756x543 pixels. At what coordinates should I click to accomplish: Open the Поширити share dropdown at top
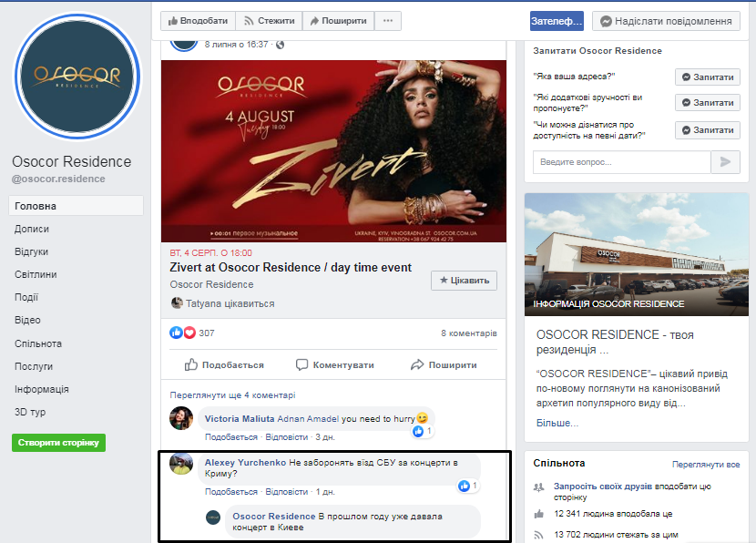[337, 21]
